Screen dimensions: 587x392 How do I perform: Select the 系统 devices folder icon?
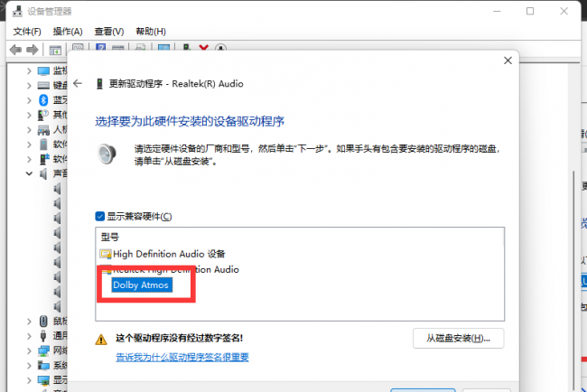(43, 366)
